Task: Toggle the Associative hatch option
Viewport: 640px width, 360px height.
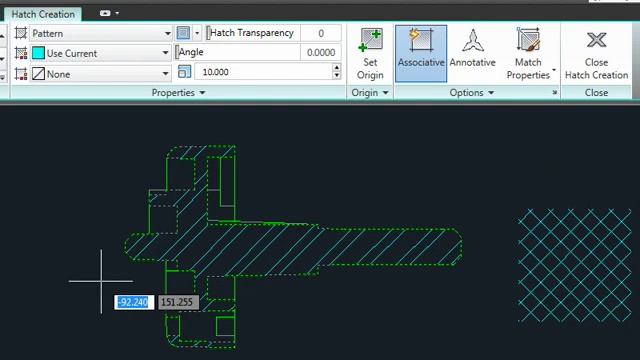Action: 421,53
